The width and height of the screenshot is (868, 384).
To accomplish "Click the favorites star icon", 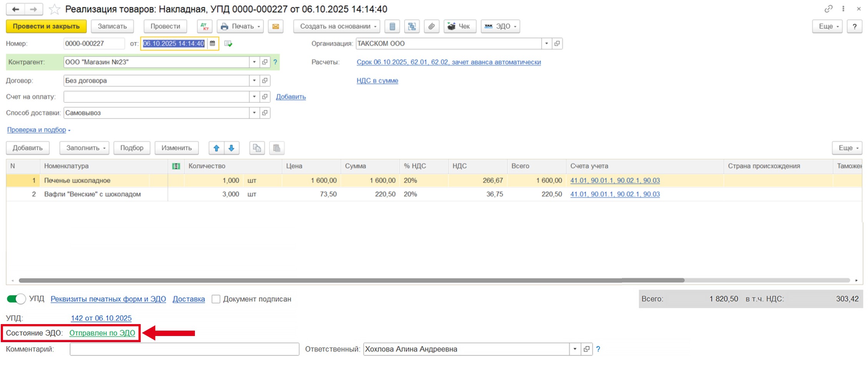I will [x=55, y=9].
